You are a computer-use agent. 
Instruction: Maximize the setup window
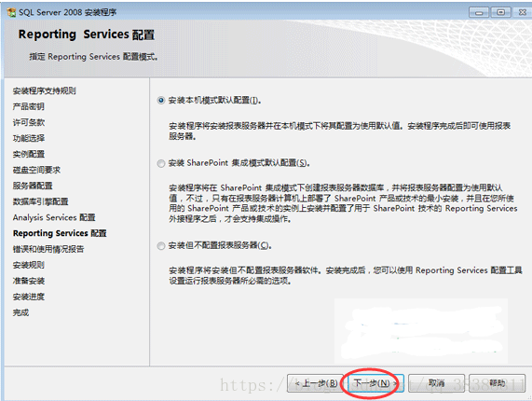tap(500, 12)
